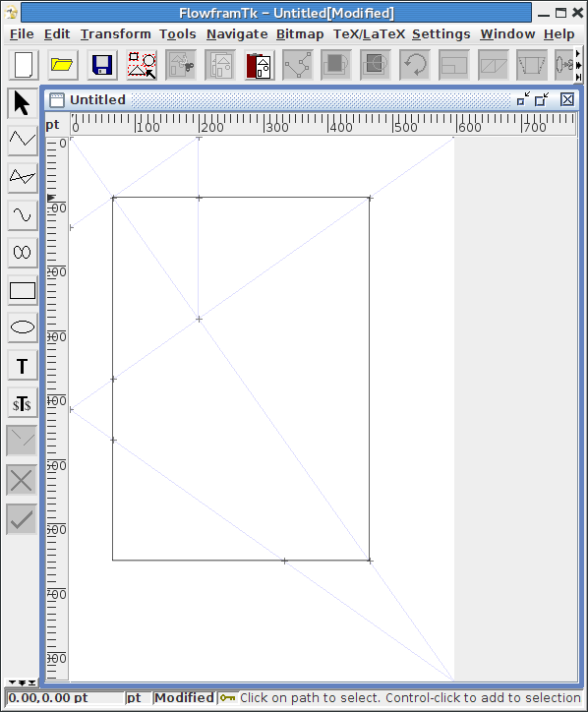Save the image with floppy icon
Image resolution: width=588 pixels, height=712 pixels.
[101, 65]
